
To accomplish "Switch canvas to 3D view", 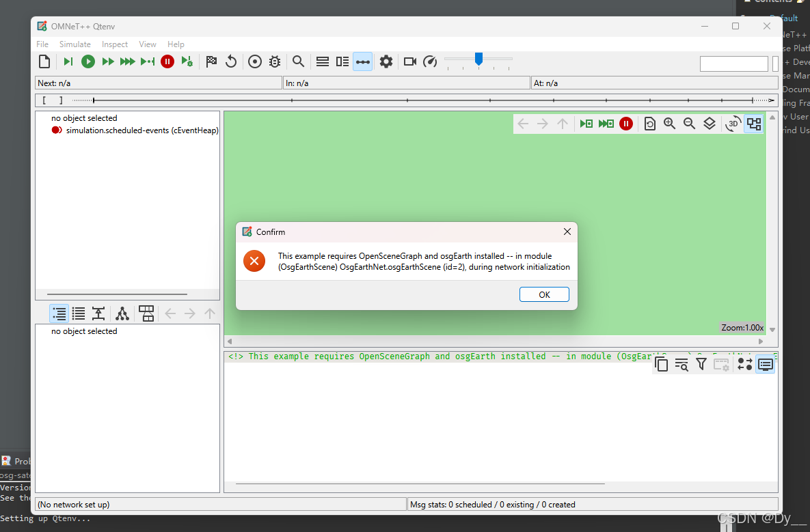I will (733, 124).
